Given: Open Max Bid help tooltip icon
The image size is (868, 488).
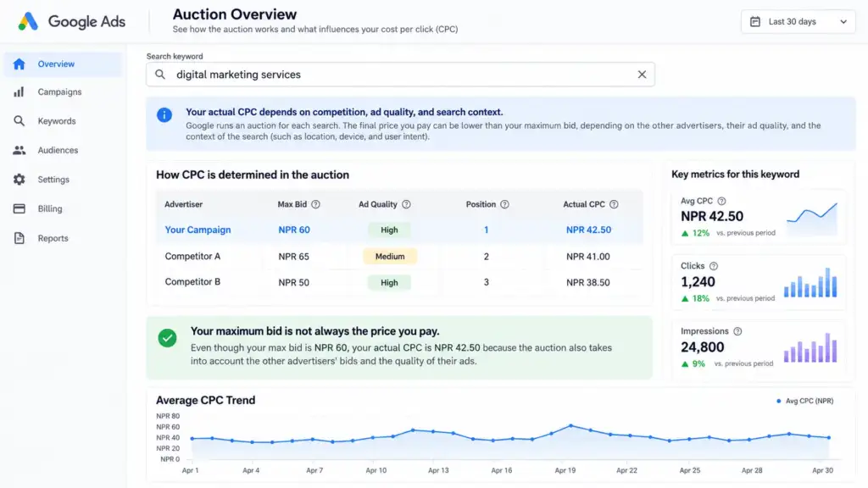Looking at the screenshot, I should pyautogui.click(x=315, y=204).
